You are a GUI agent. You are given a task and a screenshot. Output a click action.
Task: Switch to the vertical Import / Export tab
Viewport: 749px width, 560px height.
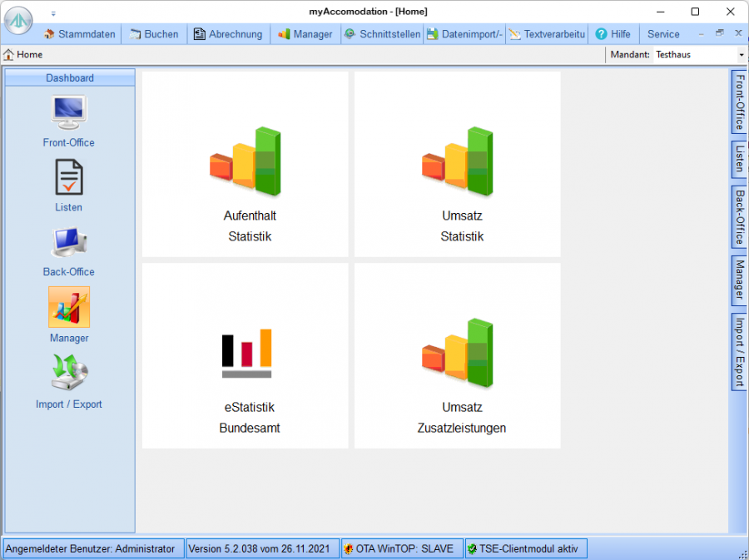pos(739,351)
